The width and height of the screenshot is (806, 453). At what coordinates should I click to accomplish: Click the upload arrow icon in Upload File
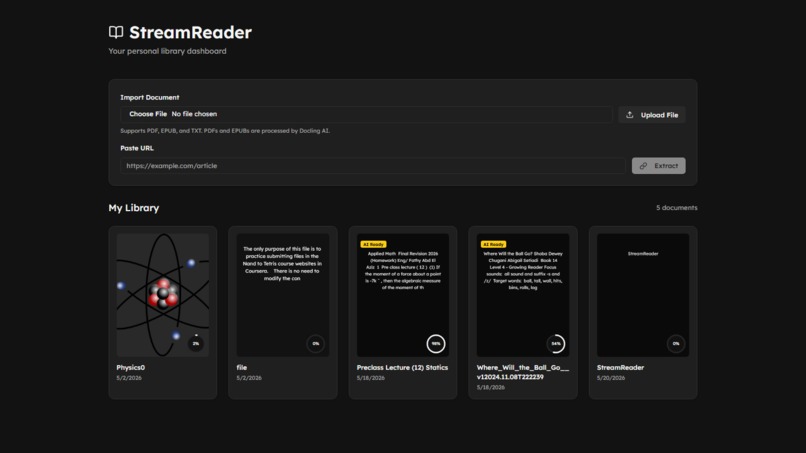(x=630, y=115)
